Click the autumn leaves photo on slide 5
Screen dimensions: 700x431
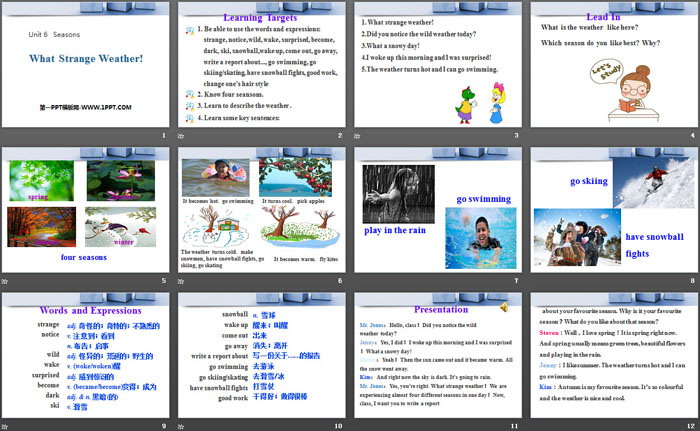40,226
